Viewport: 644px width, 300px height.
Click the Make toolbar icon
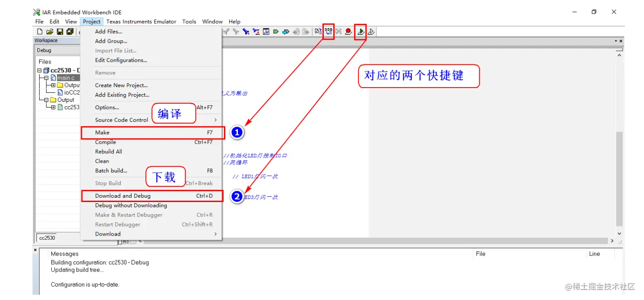[x=329, y=31]
